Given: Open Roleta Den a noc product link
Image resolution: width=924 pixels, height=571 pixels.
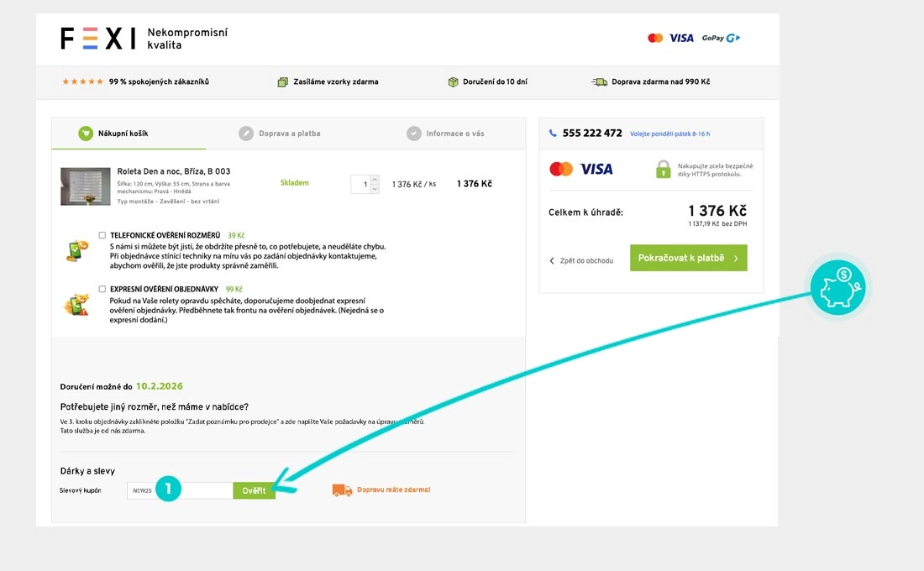Looking at the screenshot, I should (x=174, y=171).
